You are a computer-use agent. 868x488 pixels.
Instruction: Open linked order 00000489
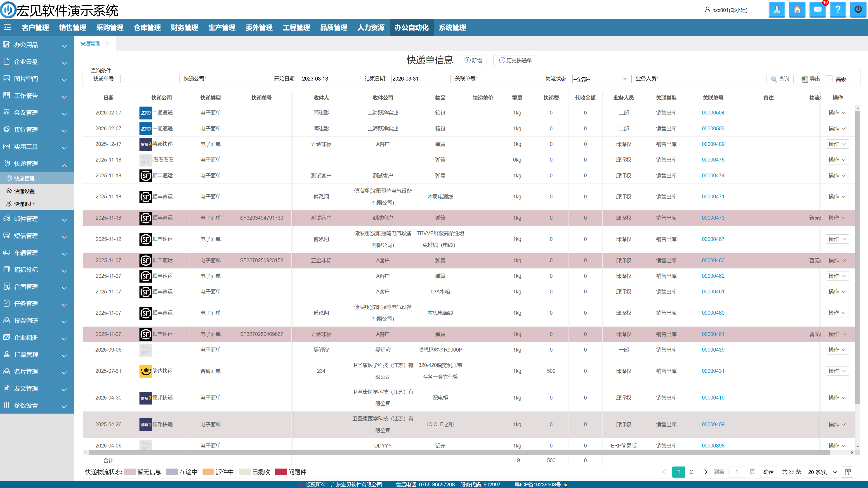click(x=713, y=144)
